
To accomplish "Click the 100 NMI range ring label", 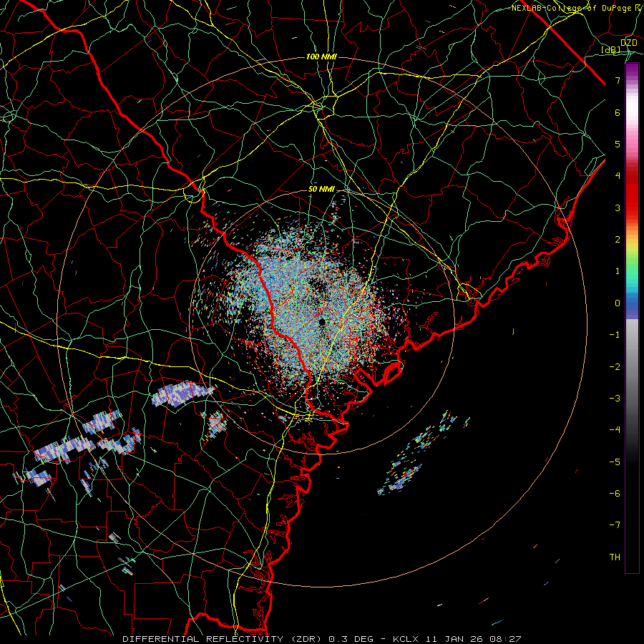I will 321,57.
